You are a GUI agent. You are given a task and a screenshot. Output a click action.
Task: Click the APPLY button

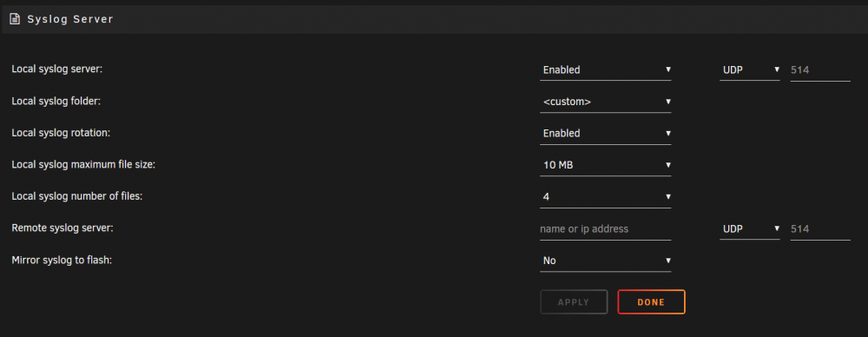point(574,302)
